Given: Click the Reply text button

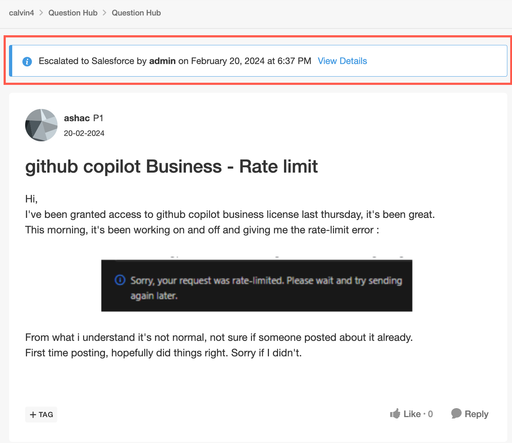Looking at the screenshot, I should (x=476, y=414).
